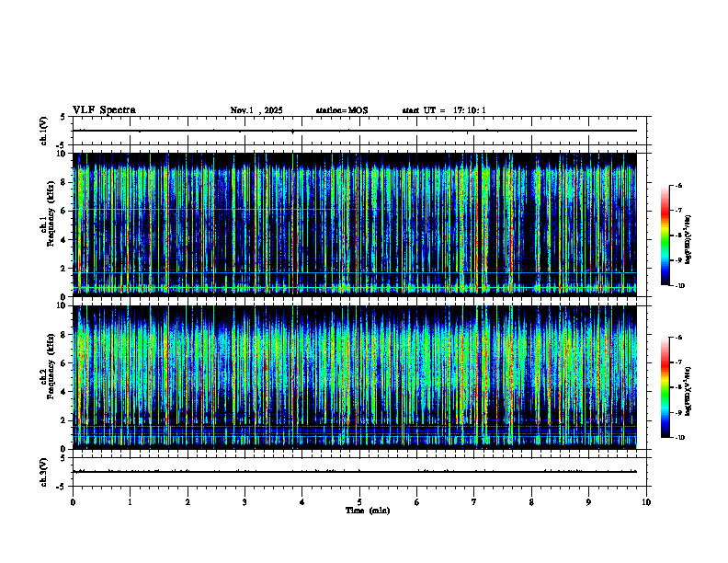Screen dimensions: 728x563
Task: Click the ch.1 frequency tick label "4"
Action: [64, 240]
